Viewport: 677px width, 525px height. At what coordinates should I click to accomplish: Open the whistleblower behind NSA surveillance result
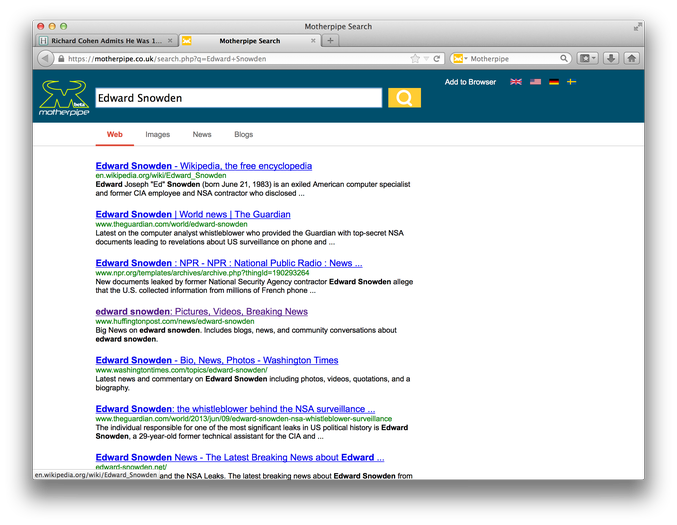235,409
